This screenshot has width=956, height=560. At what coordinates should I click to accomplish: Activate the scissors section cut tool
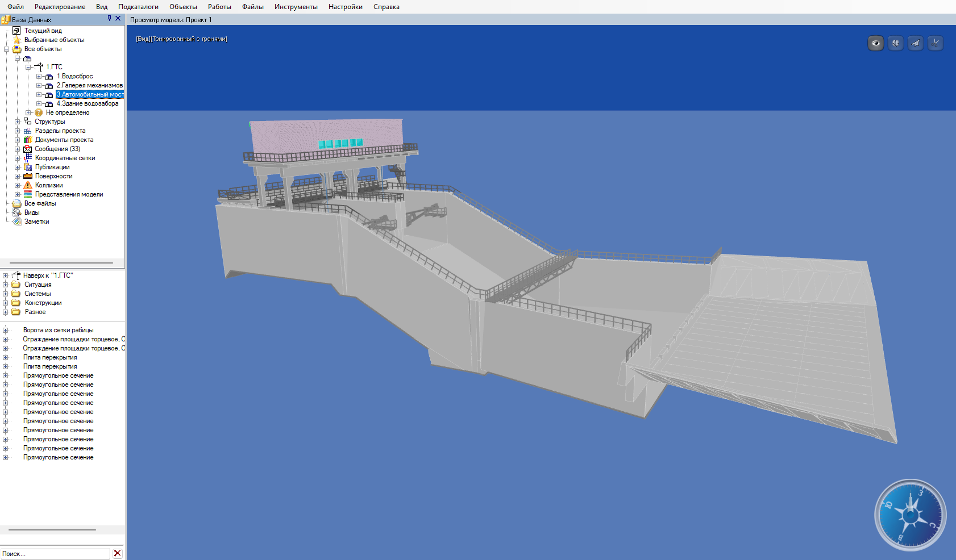click(935, 43)
